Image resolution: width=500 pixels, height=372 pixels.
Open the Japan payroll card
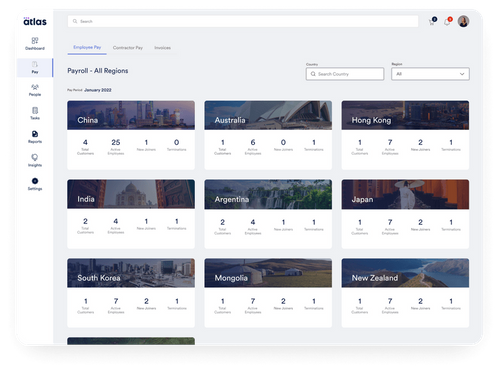tap(405, 214)
